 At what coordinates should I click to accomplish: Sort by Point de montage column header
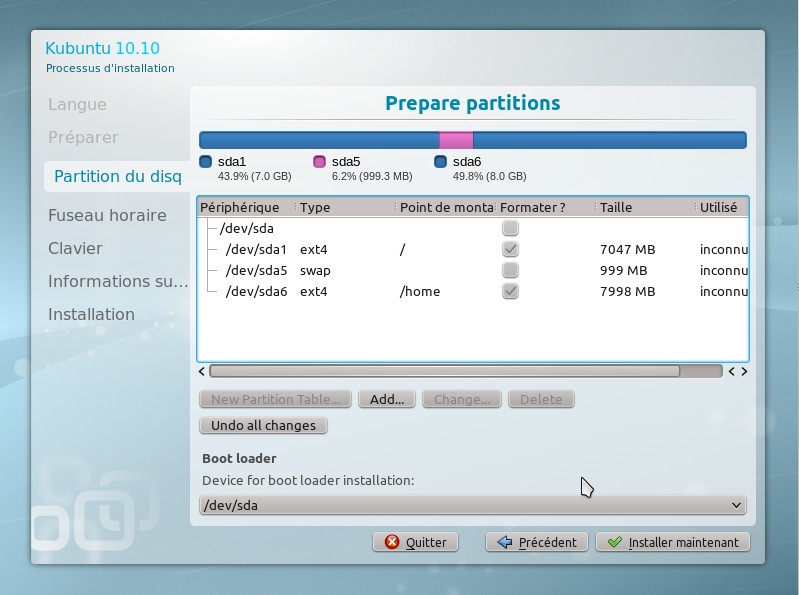(x=446, y=207)
